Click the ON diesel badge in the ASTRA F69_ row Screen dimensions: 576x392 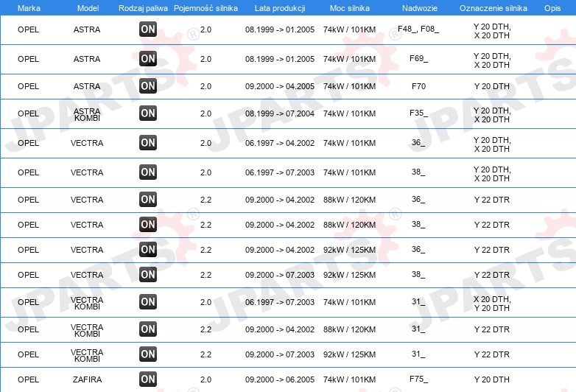[x=148, y=59]
